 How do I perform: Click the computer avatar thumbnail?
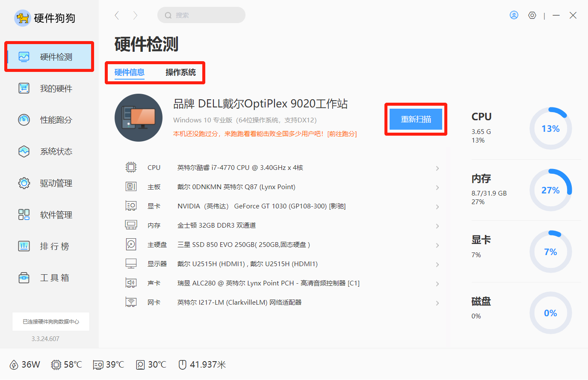139,118
